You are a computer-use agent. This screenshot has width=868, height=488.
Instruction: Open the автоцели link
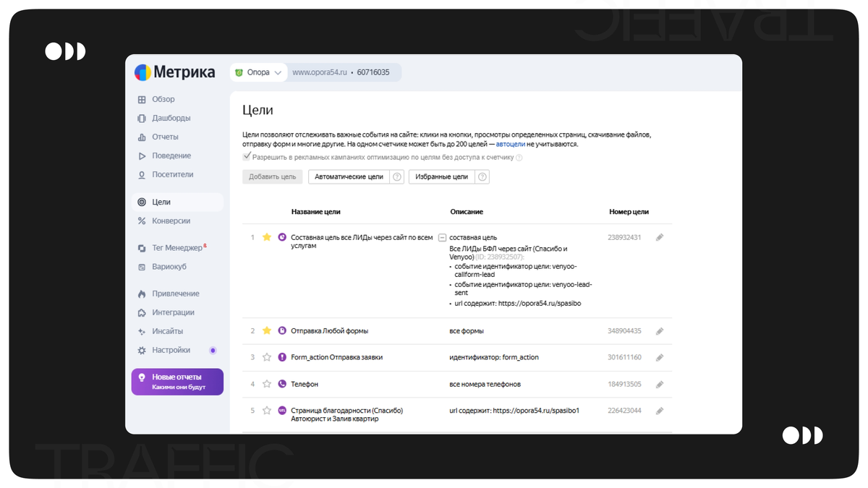tap(511, 145)
